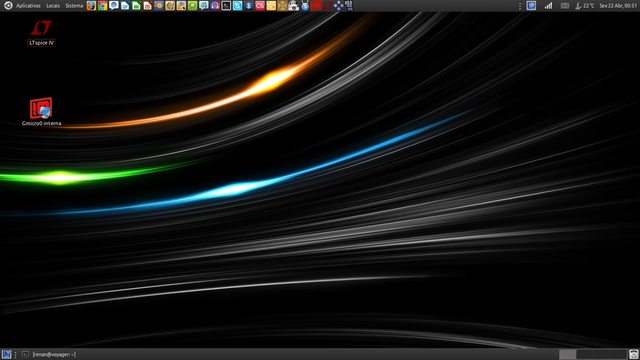Viewport: 640px width, 360px height.
Task: Open the Locais menu
Action: (x=53, y=6)
